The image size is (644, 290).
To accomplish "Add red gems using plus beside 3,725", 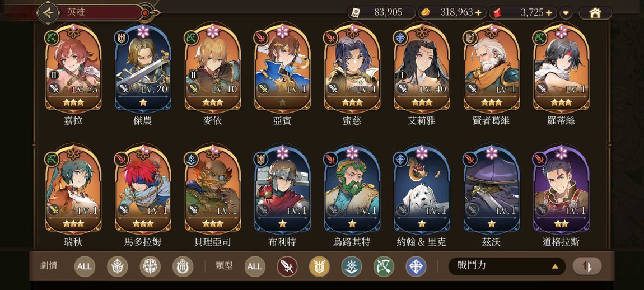I will pos(549,13).
